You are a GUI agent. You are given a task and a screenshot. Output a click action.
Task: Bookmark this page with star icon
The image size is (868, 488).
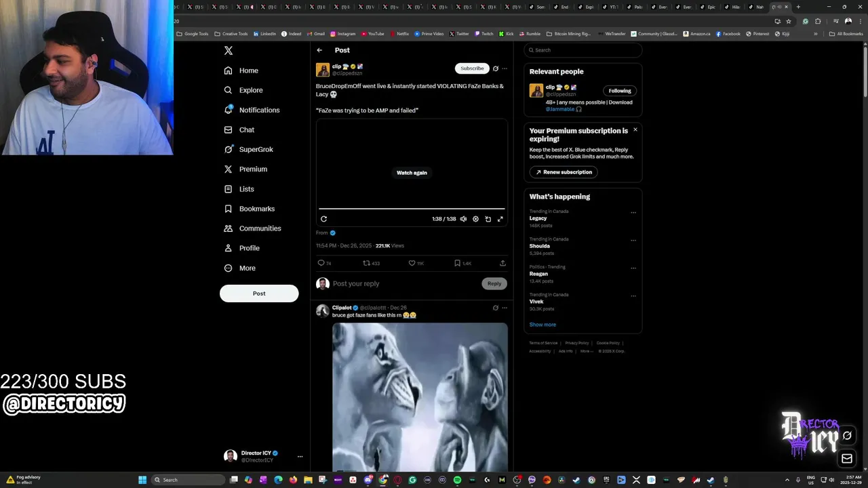(x=789, y=21)
